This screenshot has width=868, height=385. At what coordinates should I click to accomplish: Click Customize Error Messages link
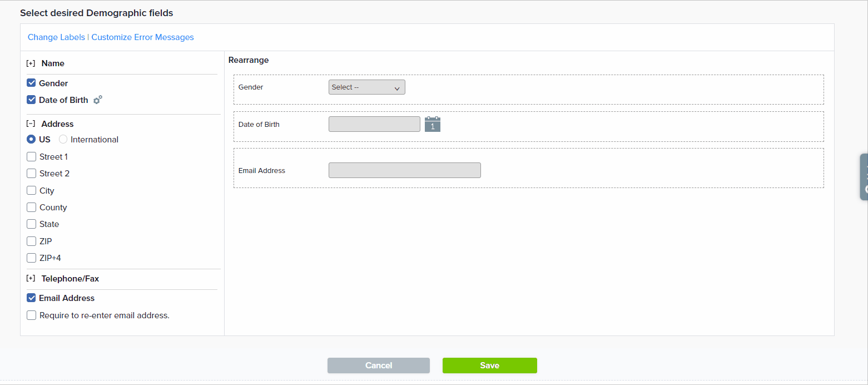142,37
